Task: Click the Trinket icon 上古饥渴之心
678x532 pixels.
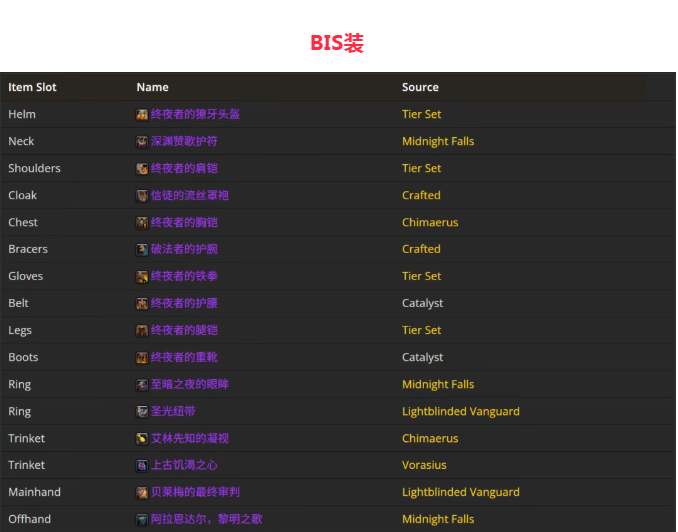Action: [x=142, y=465]
